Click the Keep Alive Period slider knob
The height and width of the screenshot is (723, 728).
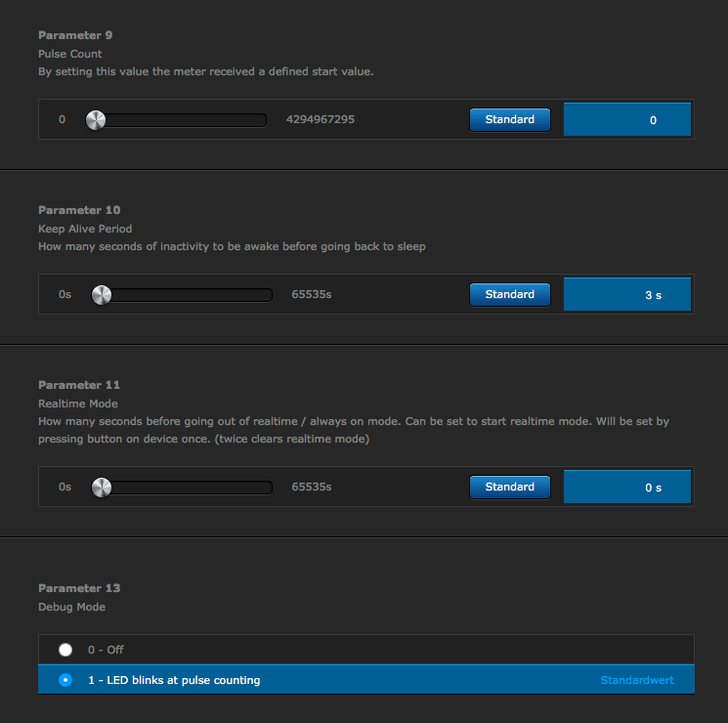tap(101, 295)
